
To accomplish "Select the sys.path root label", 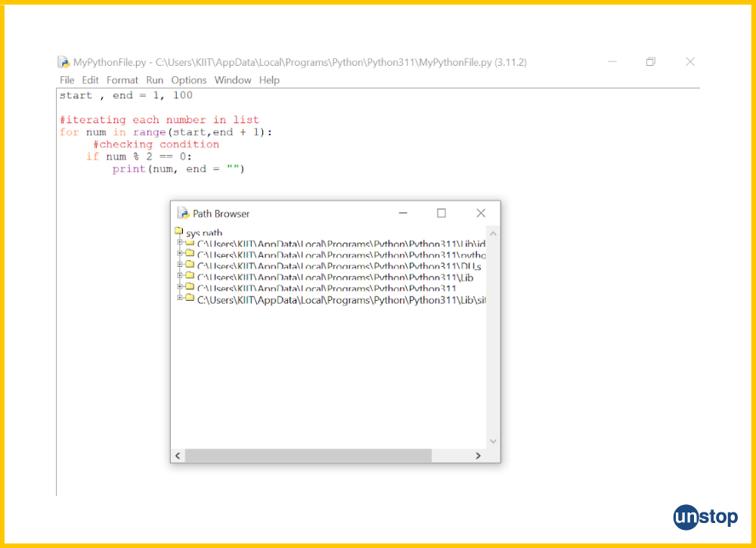I will [204, 233].
